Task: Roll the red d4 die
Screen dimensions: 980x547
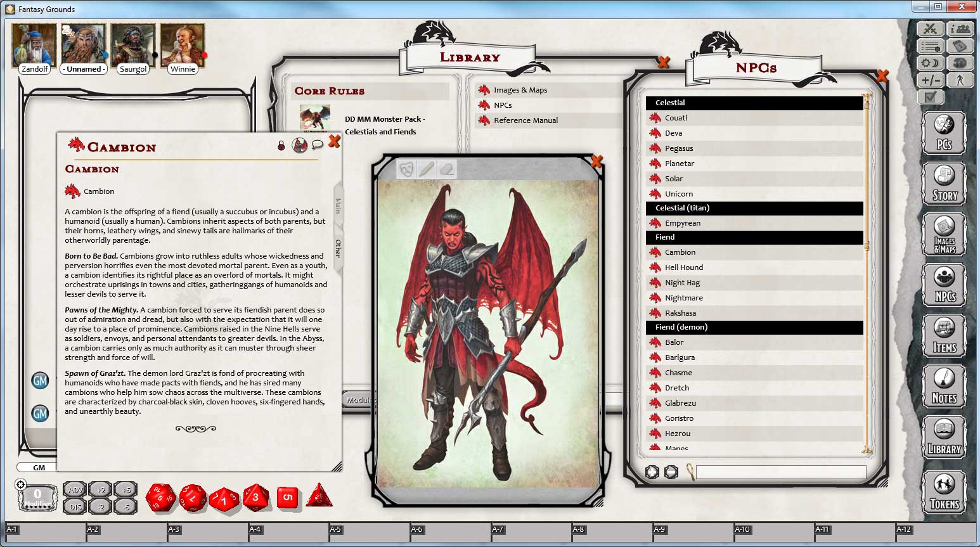Action: coord(319,496)
